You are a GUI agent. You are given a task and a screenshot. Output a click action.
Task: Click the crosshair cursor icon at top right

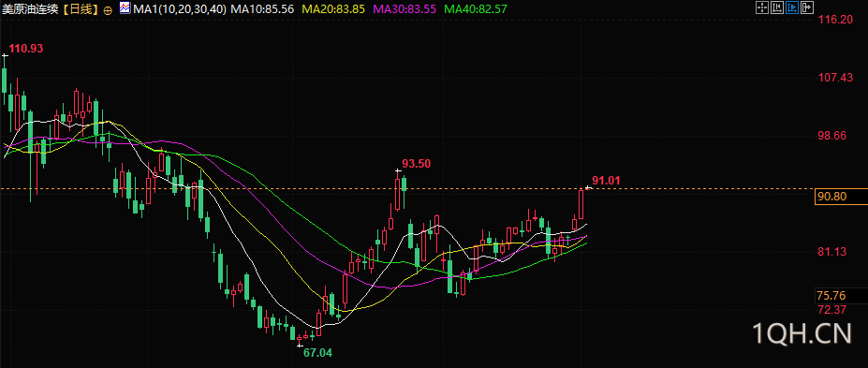(x=762, y=7)
